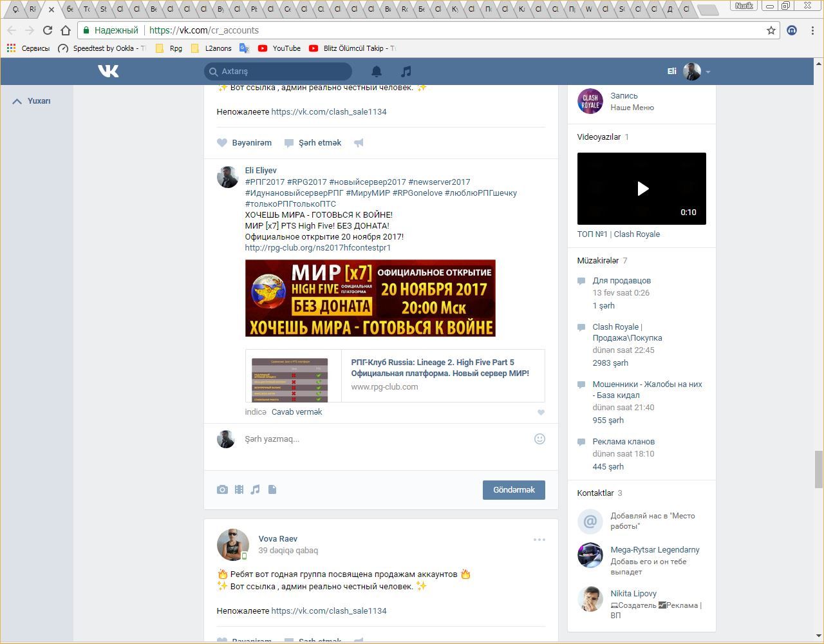
Task: Open Blitz Ölümcül Takip bookmark
Action: coord(353,48)
